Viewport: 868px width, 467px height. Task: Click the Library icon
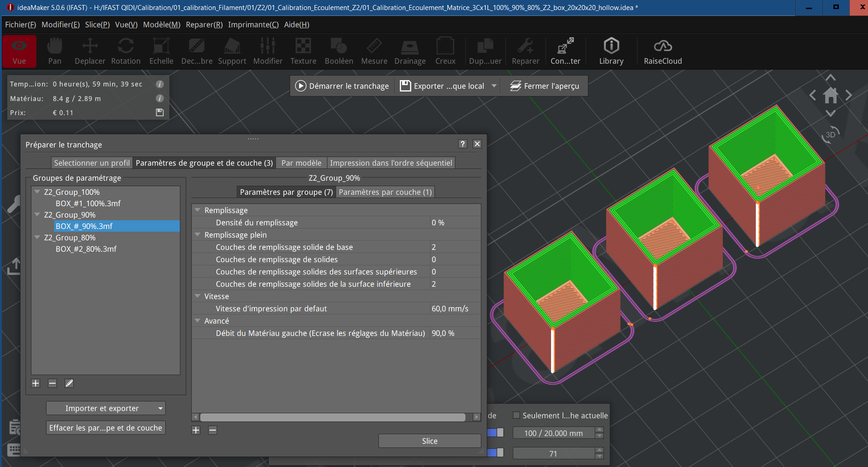click(611, 51)
